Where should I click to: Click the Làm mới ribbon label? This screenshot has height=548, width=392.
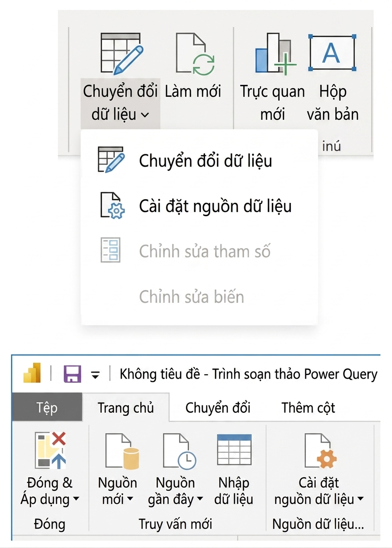(193, 92)
